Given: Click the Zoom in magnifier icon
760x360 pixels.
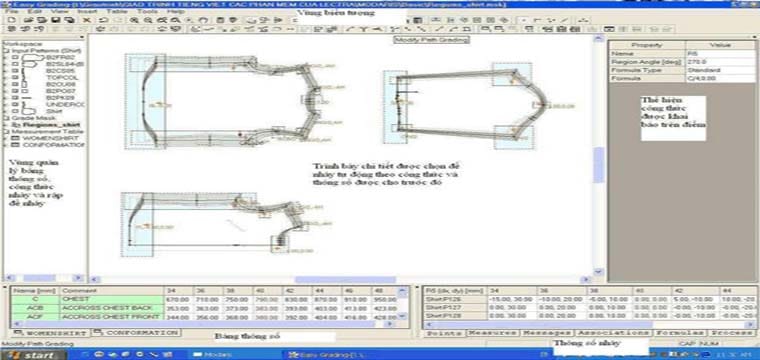Looking at the screenshot, I should [x=134, y=20].
